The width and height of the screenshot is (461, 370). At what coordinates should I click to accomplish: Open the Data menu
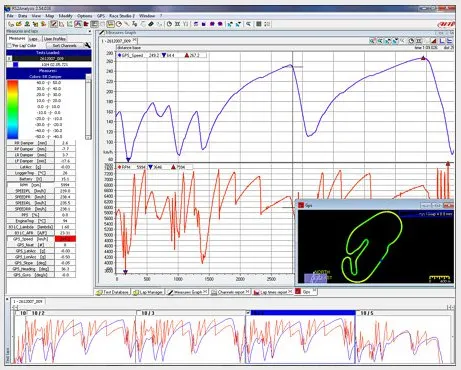[23, 16]
